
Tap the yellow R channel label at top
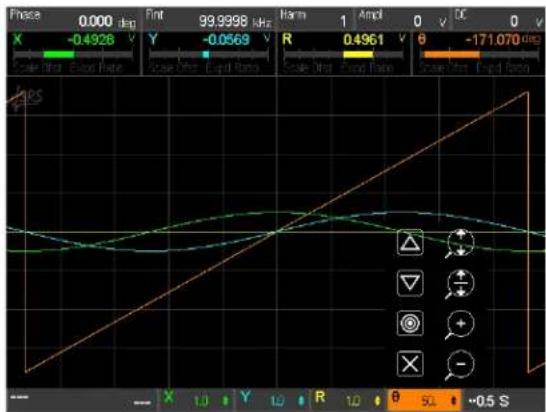(287, 39)
